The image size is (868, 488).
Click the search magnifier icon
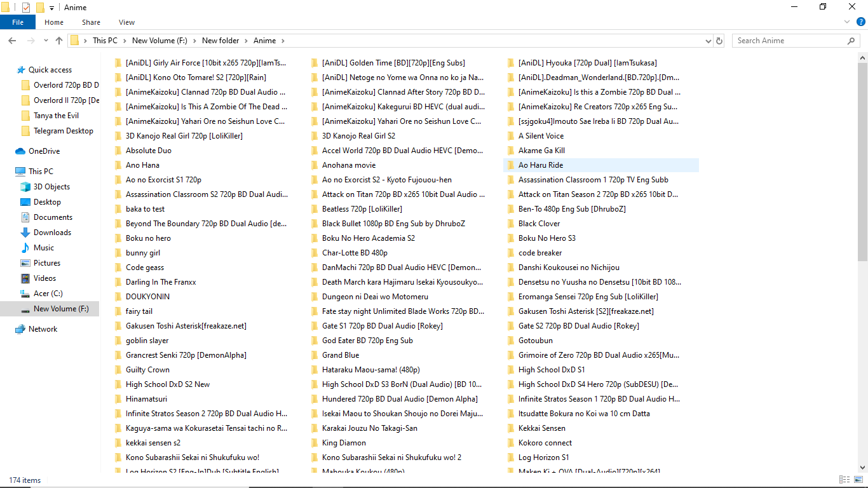(851, 41)
